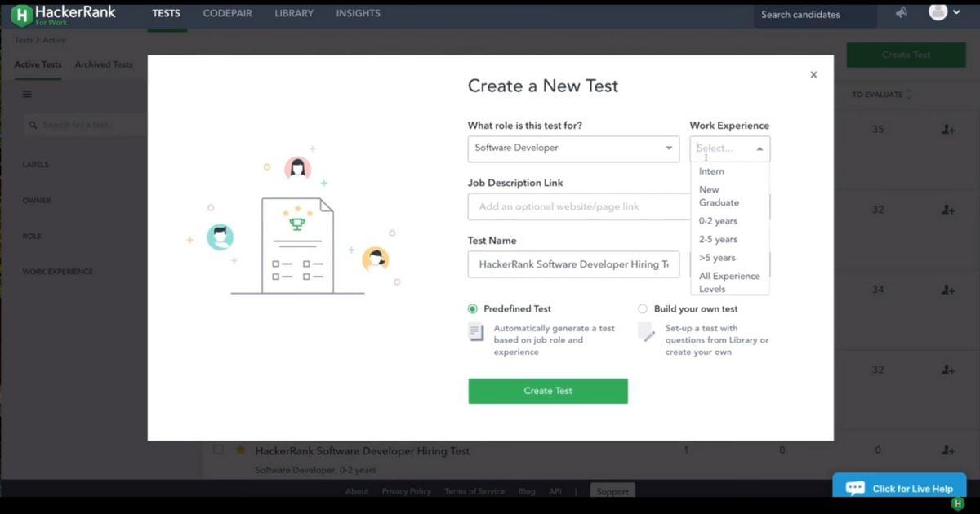This screenshot has height=514, width=980.
Task: Click the HackerRank for Work logo
Action: tap(64, 14)
